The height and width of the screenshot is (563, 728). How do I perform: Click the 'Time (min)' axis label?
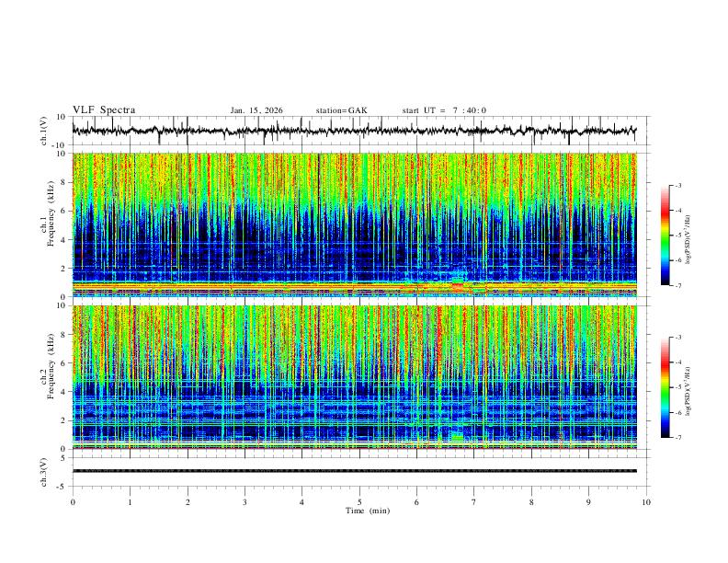(368, 511)
